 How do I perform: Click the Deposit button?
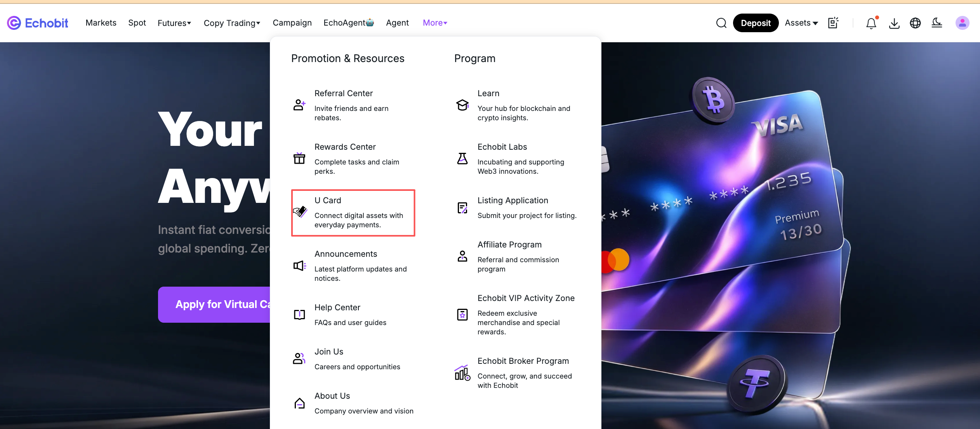tap(756, 23)
